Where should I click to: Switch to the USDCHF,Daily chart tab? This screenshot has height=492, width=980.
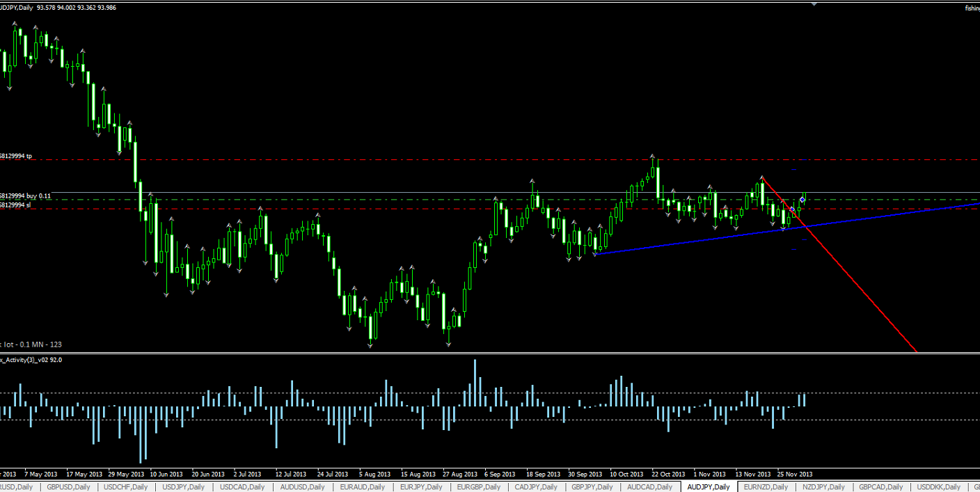click(126, 487)
